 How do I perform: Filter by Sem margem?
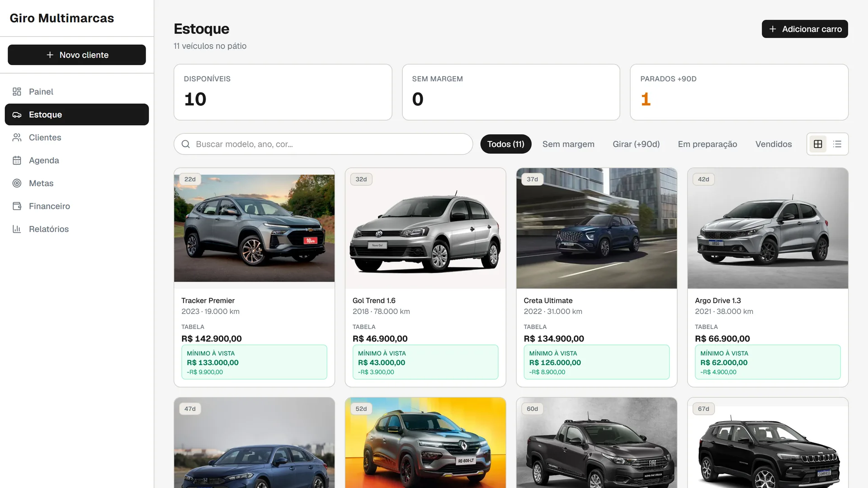[568, 144]
